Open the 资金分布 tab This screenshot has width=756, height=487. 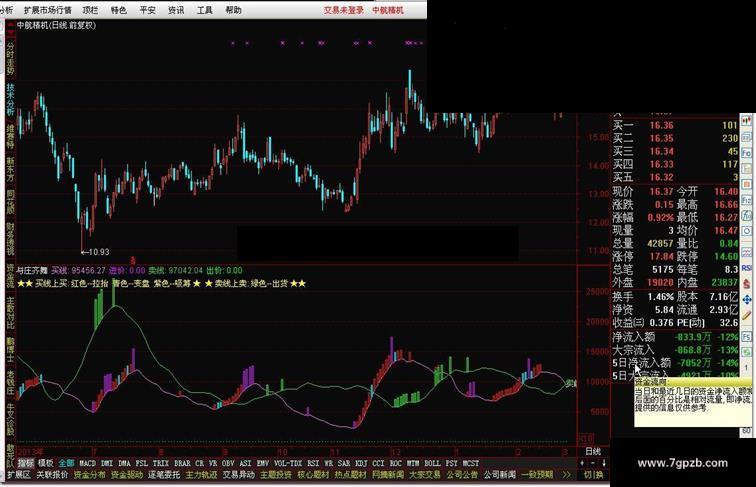[90, 474]
